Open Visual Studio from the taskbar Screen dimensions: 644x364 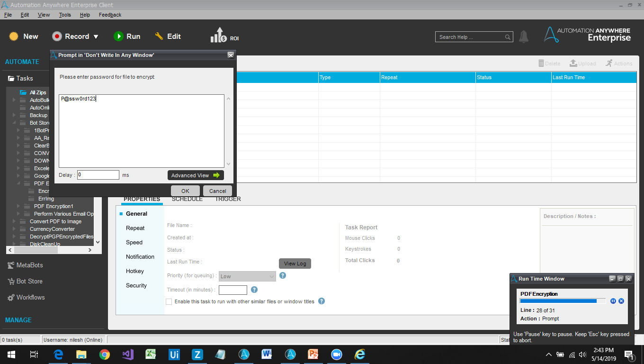click(128, 354)
